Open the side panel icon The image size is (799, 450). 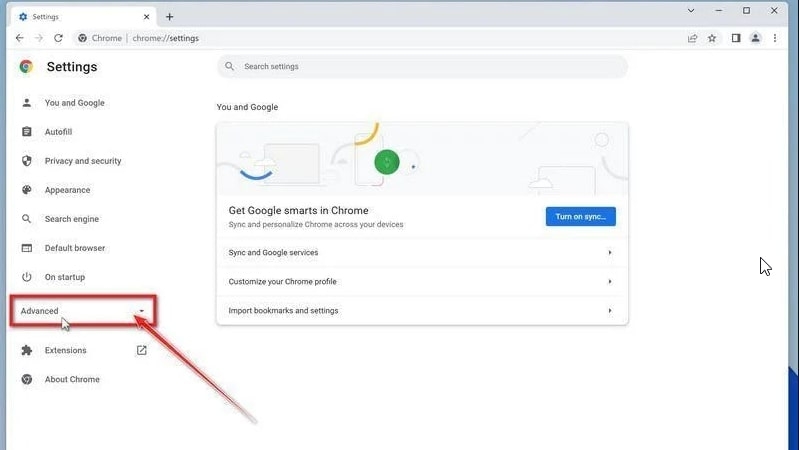(736, 38)
